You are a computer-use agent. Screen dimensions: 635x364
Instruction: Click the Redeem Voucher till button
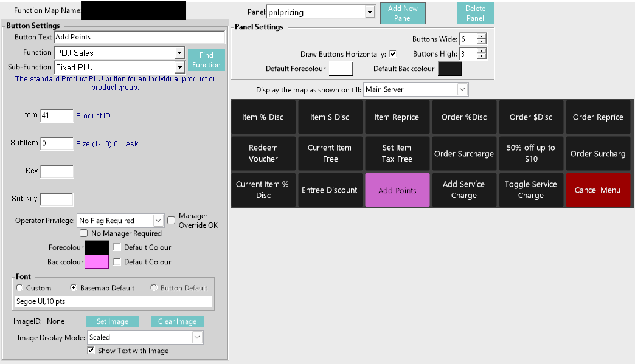(x=263, y=153)
